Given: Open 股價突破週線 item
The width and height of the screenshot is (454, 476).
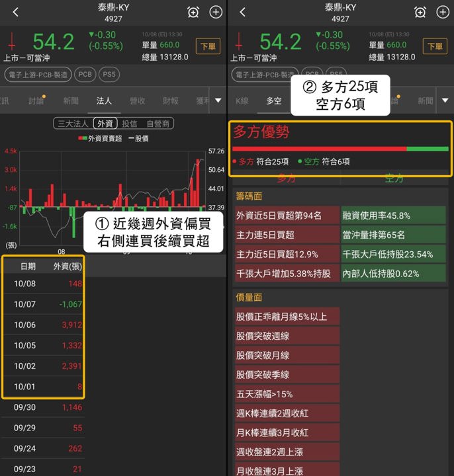Looking at the screenshot, I should pyautogui.click(x=287, y=336).
